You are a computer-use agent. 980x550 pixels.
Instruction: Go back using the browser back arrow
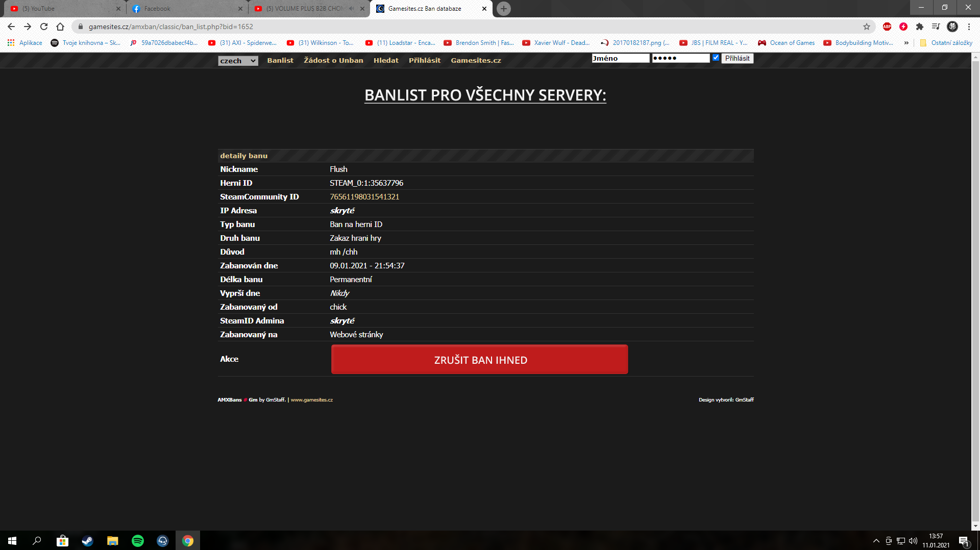coord(11,27)
